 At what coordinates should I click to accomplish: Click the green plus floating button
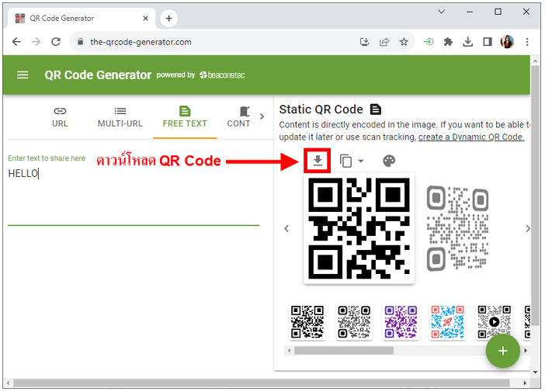[502, 351]
